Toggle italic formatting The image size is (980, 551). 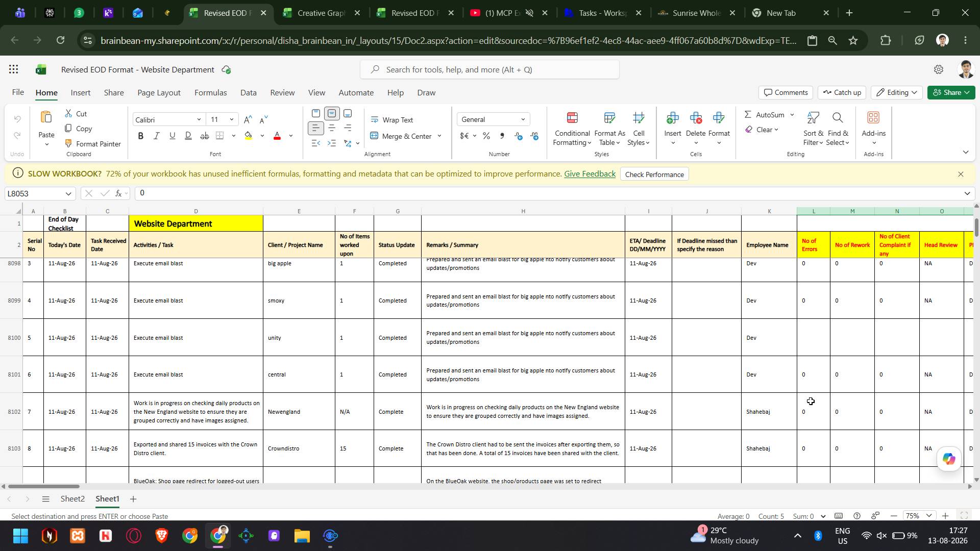coord(157,136)
